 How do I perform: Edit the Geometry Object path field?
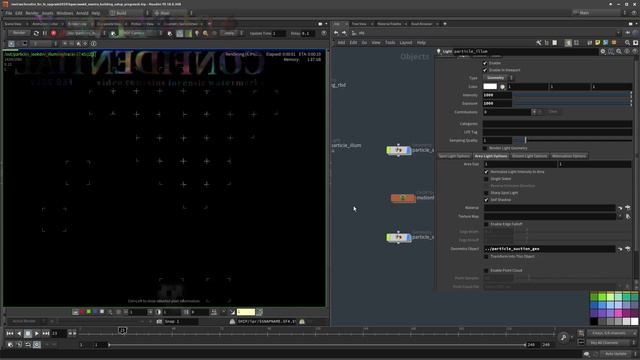(x=549, y=249)
